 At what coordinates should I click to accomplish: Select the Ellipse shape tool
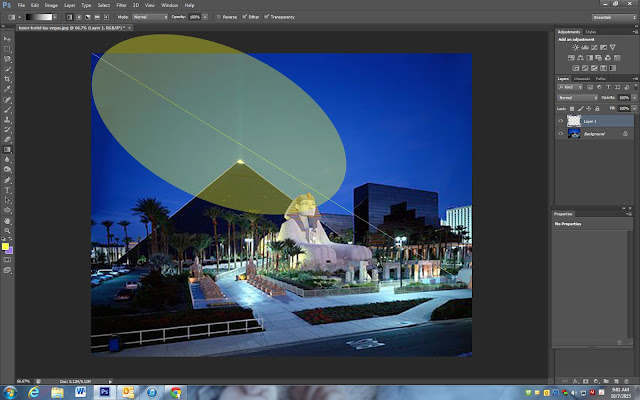(x=7, y=210)
